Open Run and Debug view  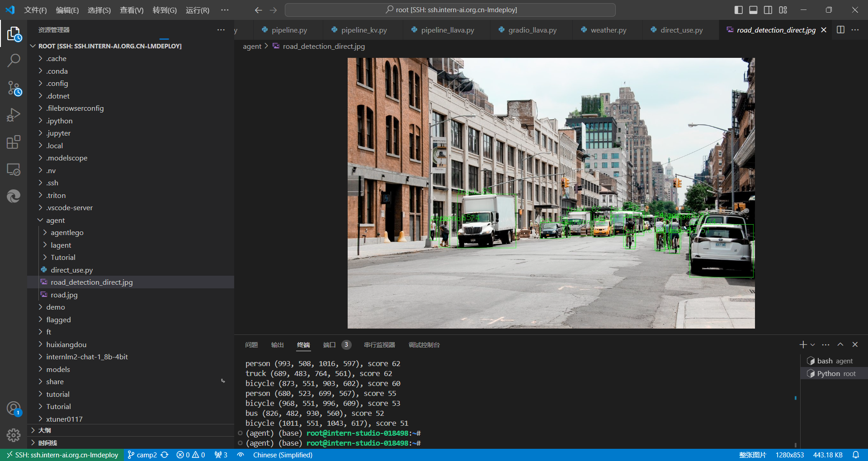coord(14,115)
